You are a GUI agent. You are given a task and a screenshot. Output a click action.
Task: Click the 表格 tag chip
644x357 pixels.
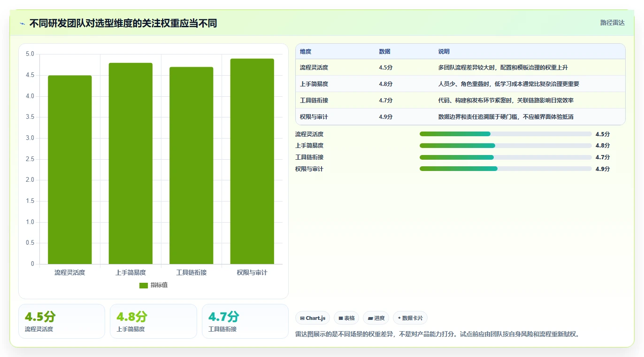click(346, 318)
